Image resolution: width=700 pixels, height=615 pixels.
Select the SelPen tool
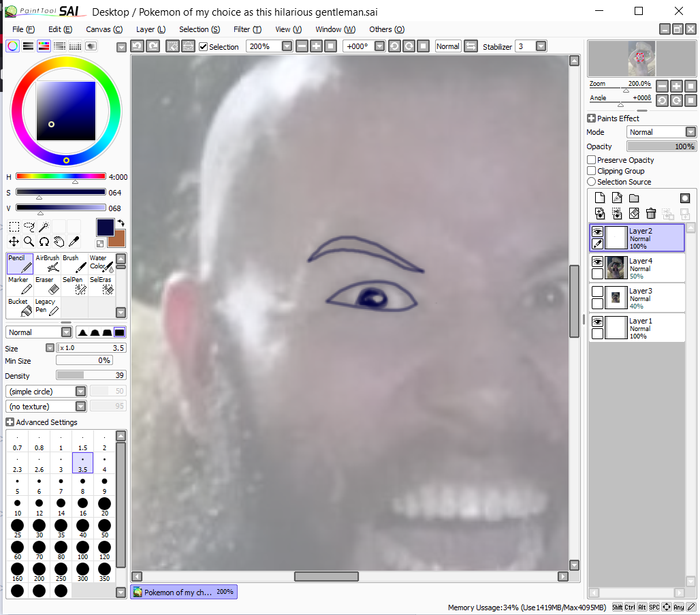74,285
